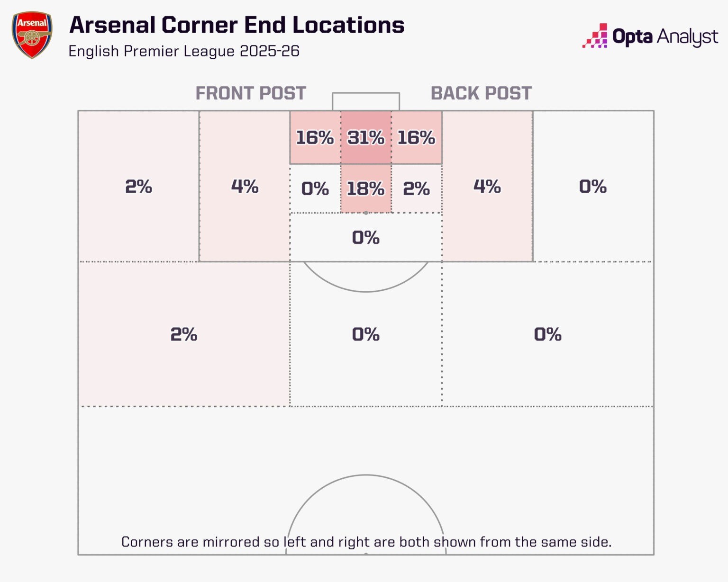728x582 pixels.
Task: Pick the 4% zone under the BACK POST label
Action: coord(487,186)
